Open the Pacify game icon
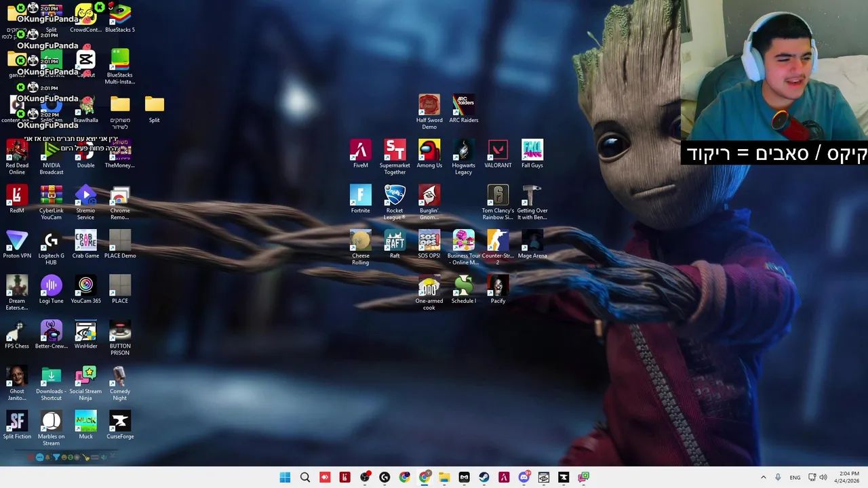 498,289
